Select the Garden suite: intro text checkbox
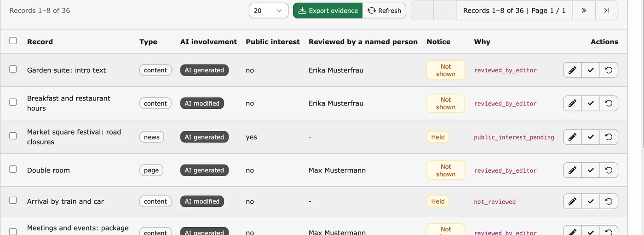The image size is (644, 235). click(x=13, y=69)
